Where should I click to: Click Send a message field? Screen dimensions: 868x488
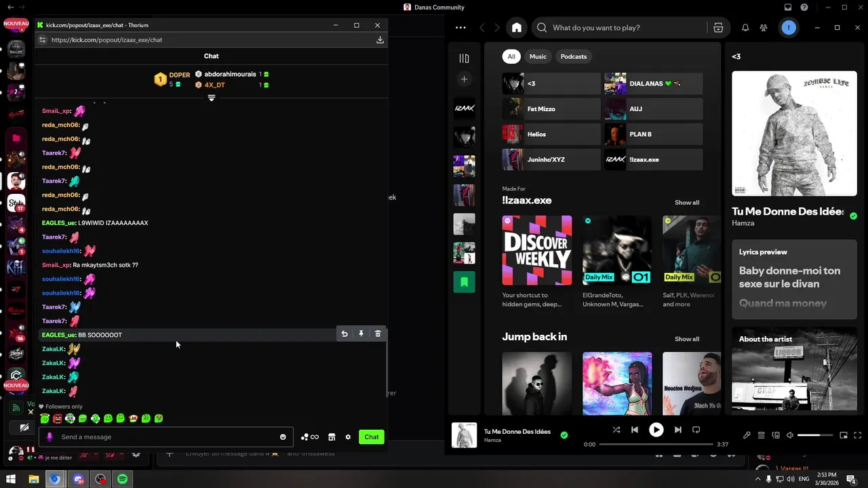click(x=165, y=437)
